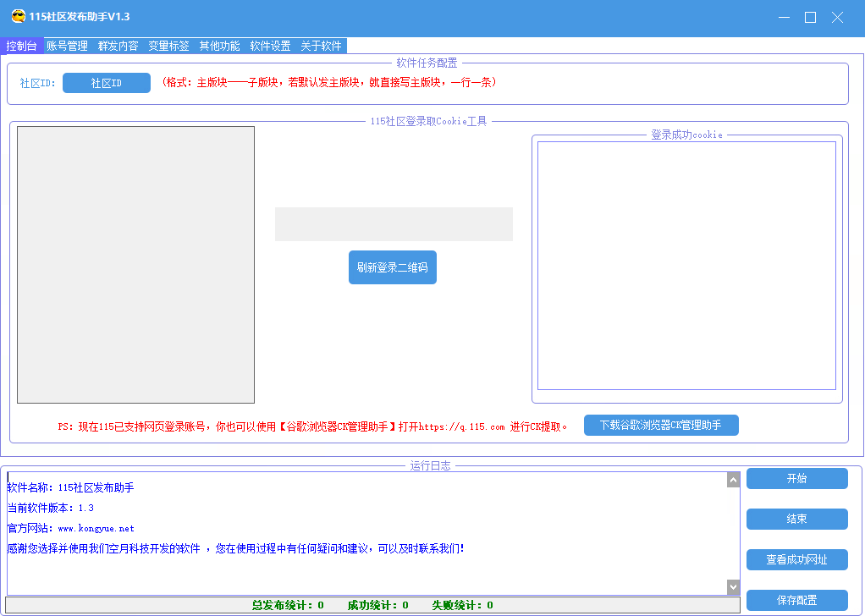Image resolution: width=865 pixels, height=616 pixels.
Task: Click the 当前软件版本: 1.3 log line
Action: click(x=51, y=508)
